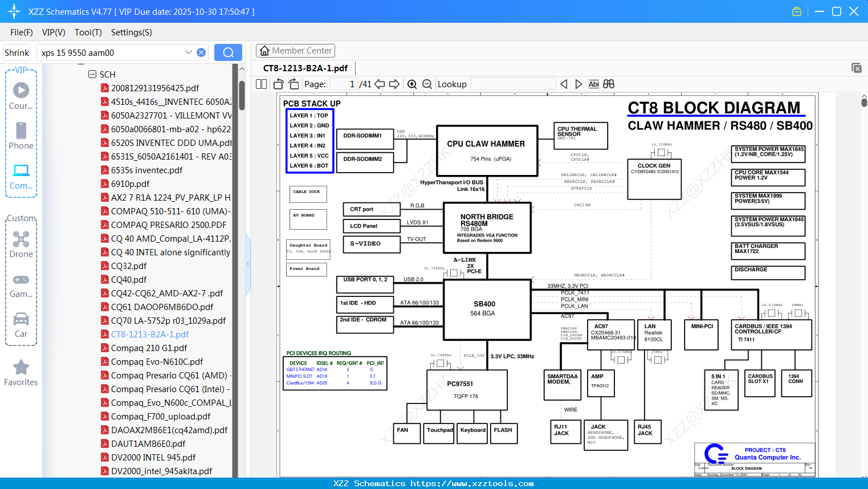Click the yellow toolbox icon in title bar
Image resolution: width=868 pixels, height=489 pixels.
(x=797, y=11)
